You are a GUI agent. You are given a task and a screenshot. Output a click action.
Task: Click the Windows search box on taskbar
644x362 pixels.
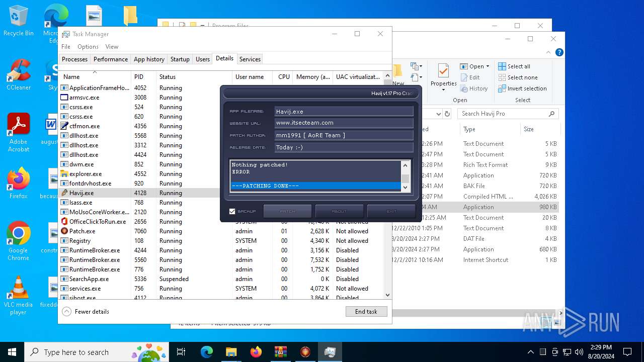point(97,352)
